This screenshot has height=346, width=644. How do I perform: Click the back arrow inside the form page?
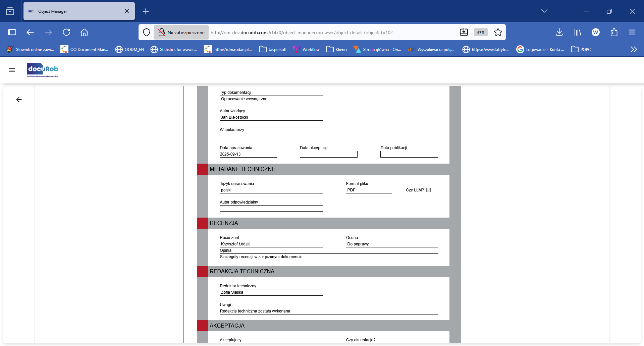[x=19, y=100]
